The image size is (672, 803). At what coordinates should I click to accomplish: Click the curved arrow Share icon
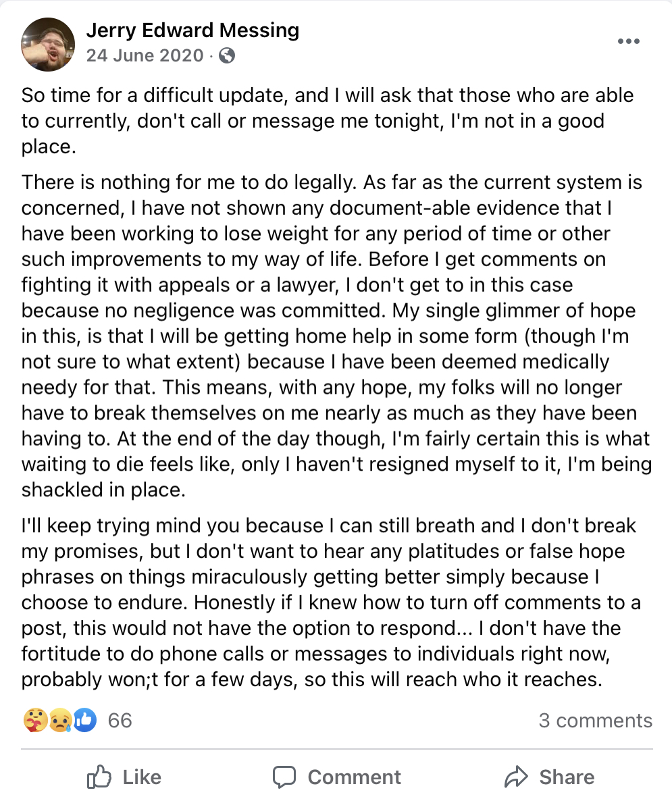coord(516,777)
